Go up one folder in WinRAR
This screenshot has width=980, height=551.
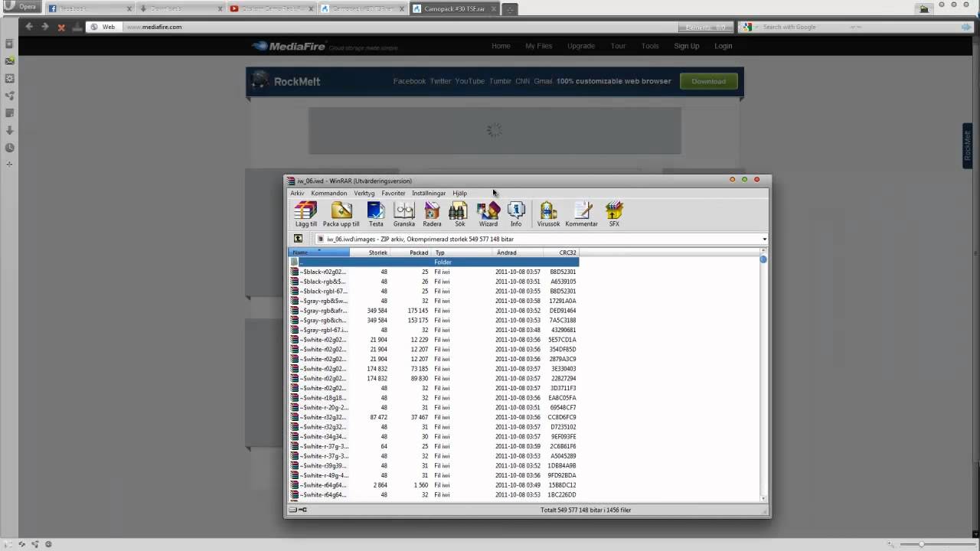coord(298,239)
